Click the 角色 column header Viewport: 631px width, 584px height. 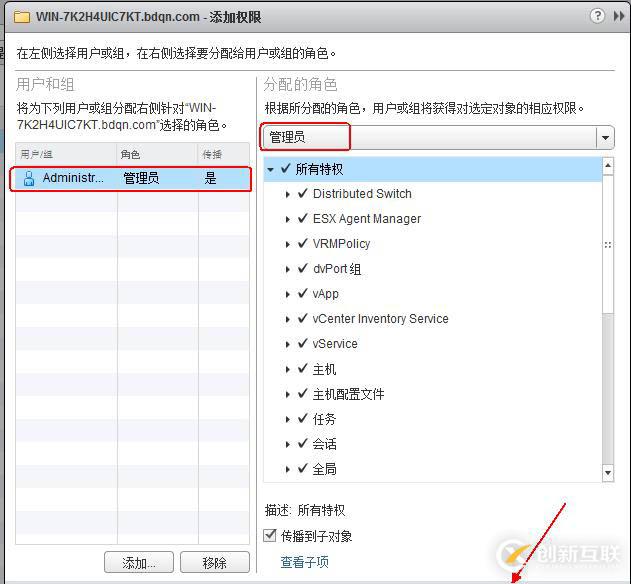[x=157, y=154]
